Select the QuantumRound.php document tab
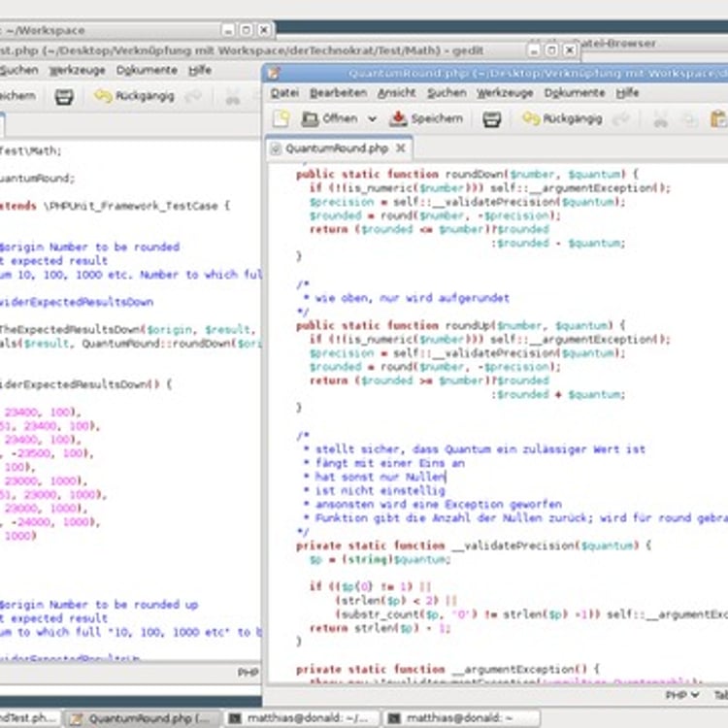The image size is (728, 728). coord(339,149)
